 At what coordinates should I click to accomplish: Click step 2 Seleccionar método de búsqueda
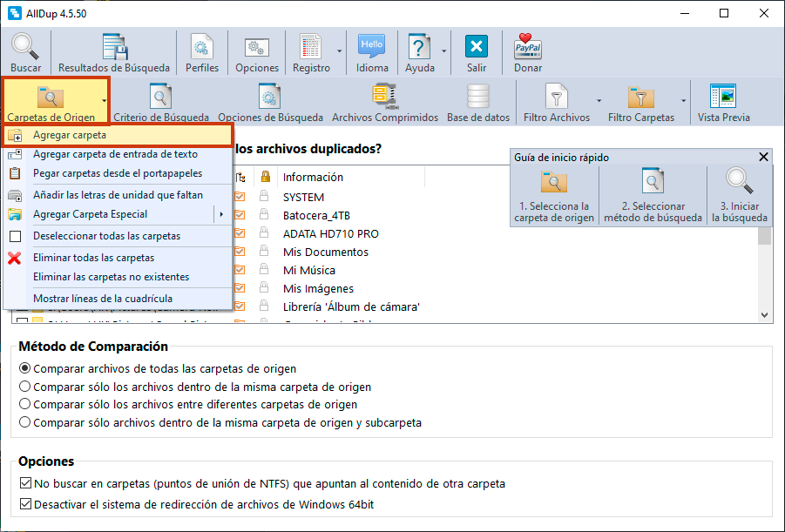653,197
